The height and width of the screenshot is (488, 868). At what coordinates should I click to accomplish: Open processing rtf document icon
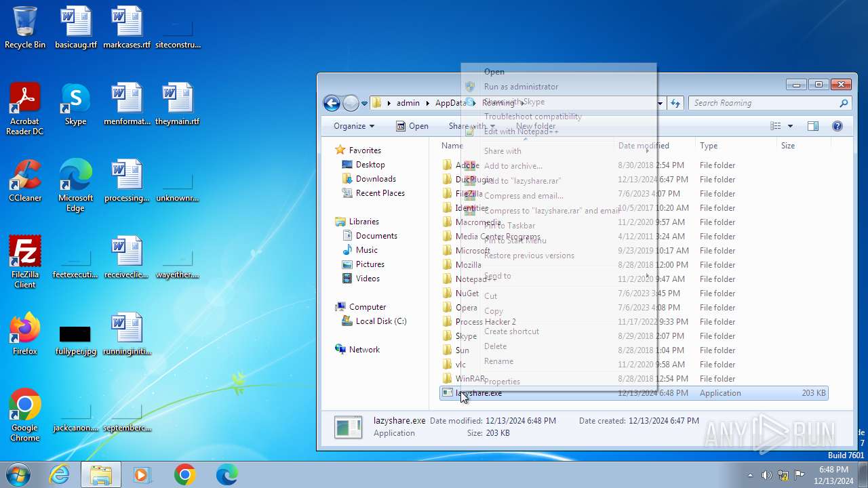(x=127, y=181)
